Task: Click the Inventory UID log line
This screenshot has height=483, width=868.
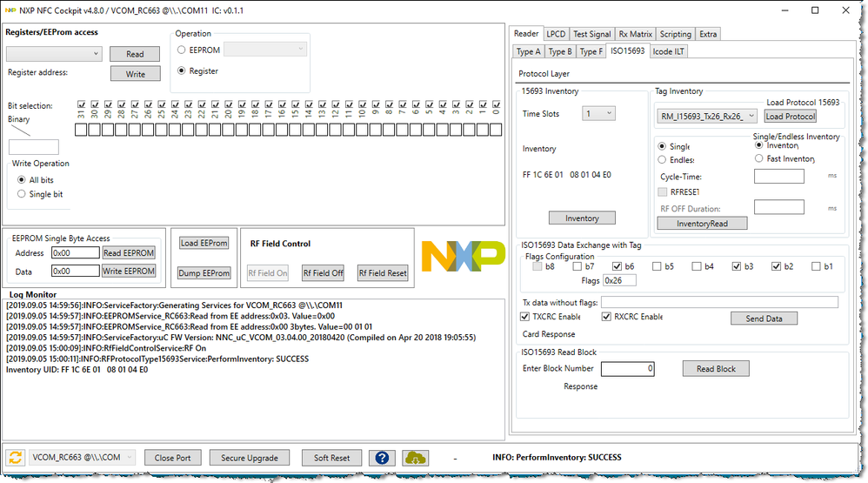Action: [77, 370]
